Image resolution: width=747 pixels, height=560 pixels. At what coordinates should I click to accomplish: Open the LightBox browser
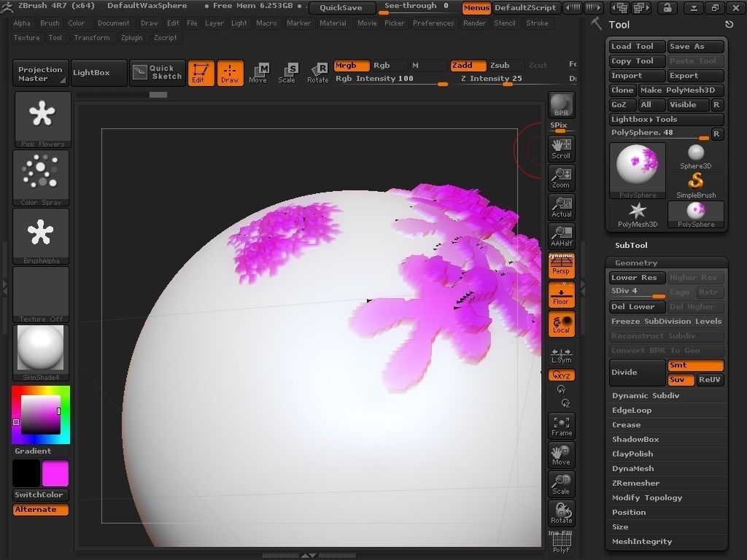click(x=98, y=72)
